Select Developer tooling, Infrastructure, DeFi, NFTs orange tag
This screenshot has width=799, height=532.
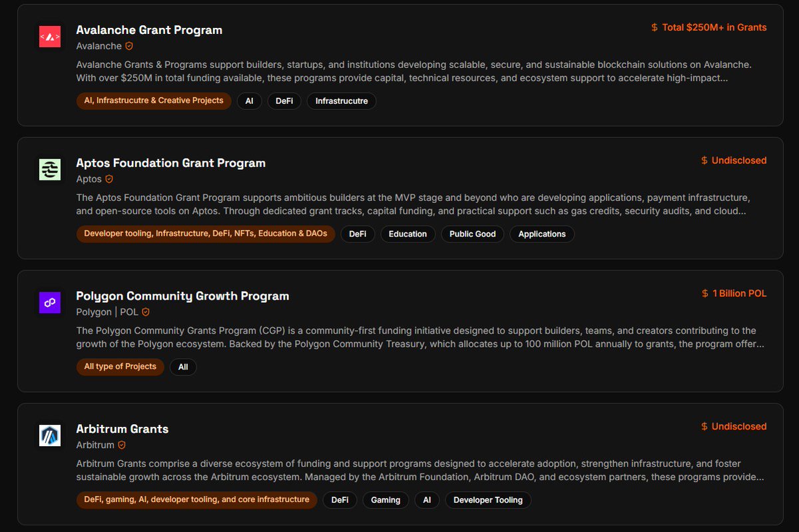[206, 234]
